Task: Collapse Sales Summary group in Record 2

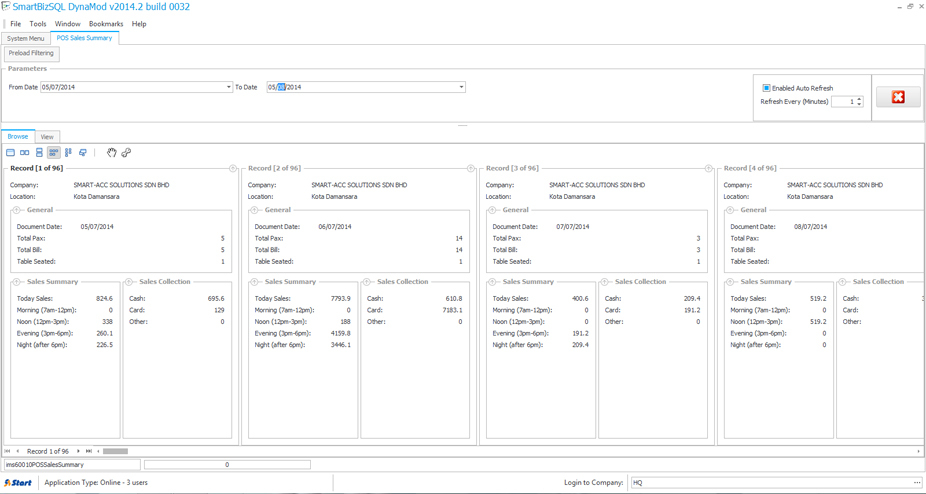Action: [x=255, y=282]
